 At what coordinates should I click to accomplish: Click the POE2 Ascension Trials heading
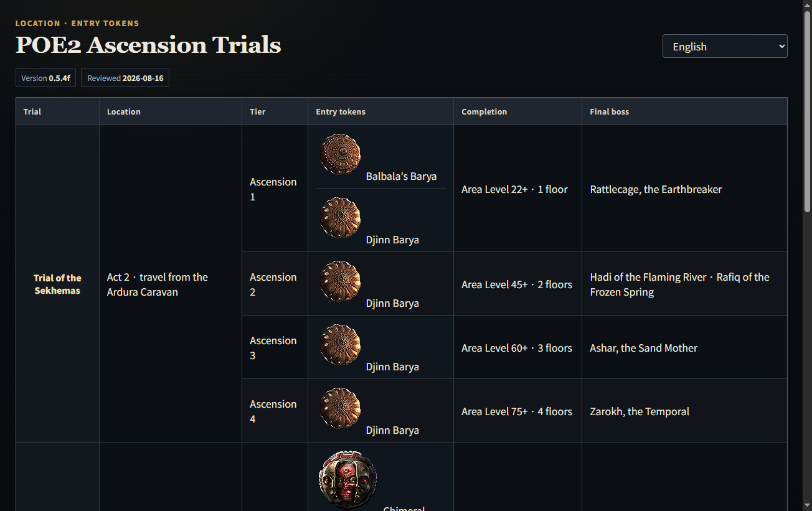(148, 45)
